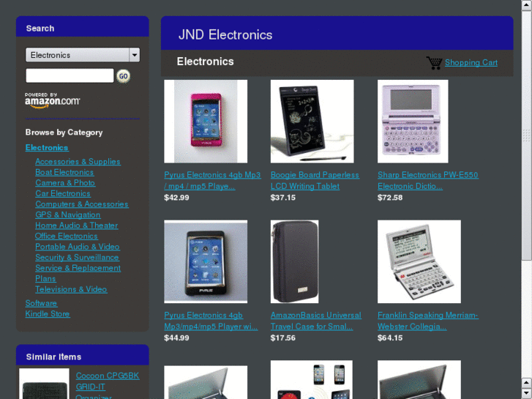
Task: Click the Powered by Amazon.com logo
Action: 52,100
